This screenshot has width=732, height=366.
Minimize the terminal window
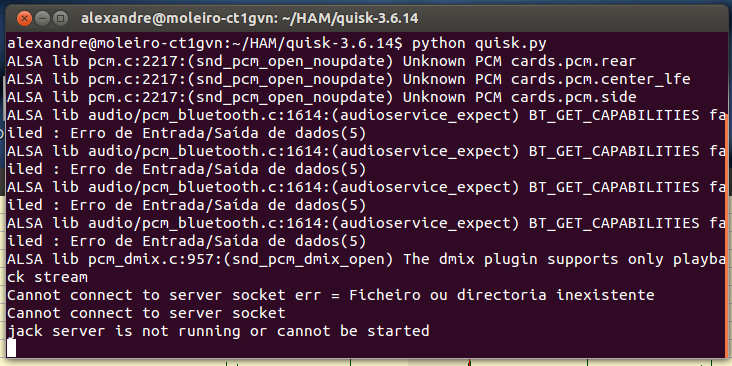(42, 19)
